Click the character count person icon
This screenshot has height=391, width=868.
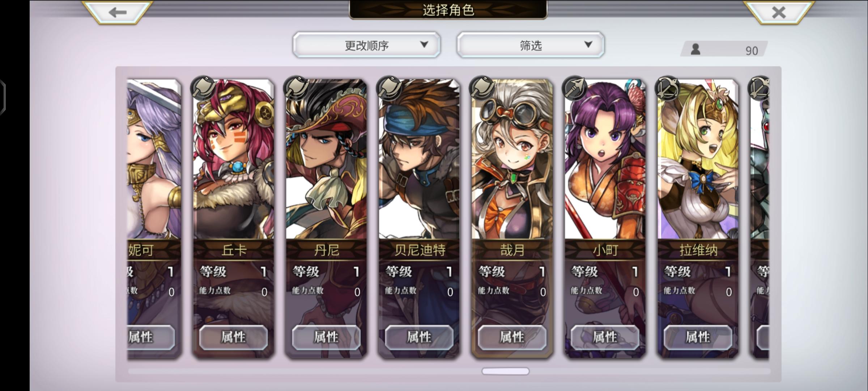tap(695, 49)
